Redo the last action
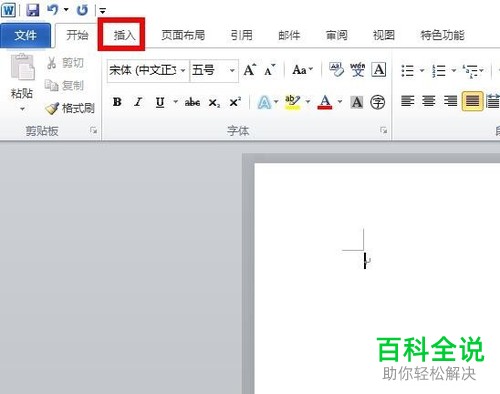Viewport: 500px width, 394px height. point(82,10)
